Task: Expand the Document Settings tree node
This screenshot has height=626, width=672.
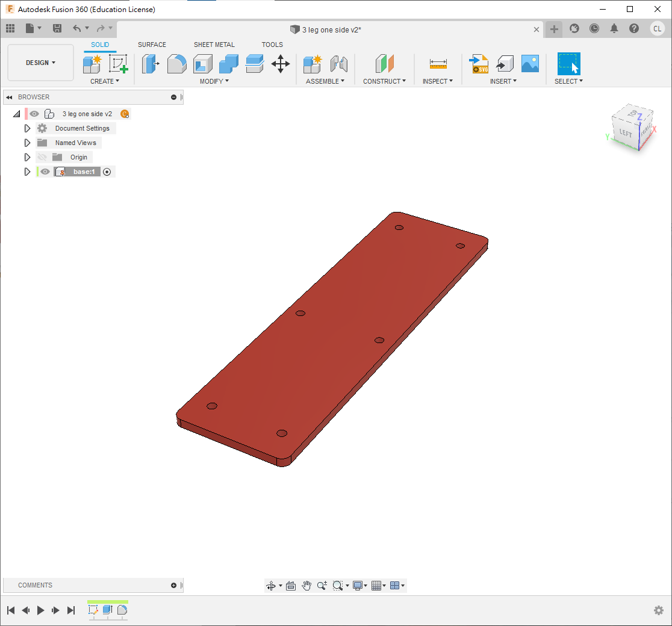Action: point(27,128)
